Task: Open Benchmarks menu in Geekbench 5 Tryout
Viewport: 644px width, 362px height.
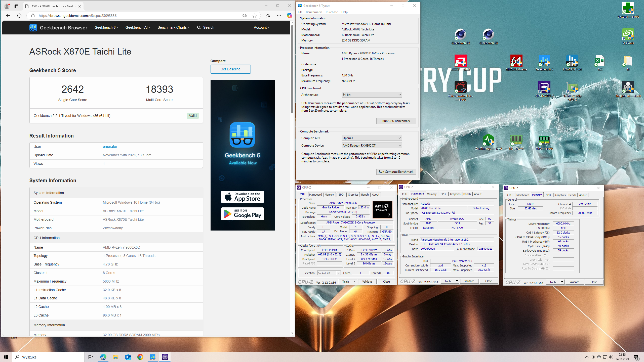Action: coord(314,12)
